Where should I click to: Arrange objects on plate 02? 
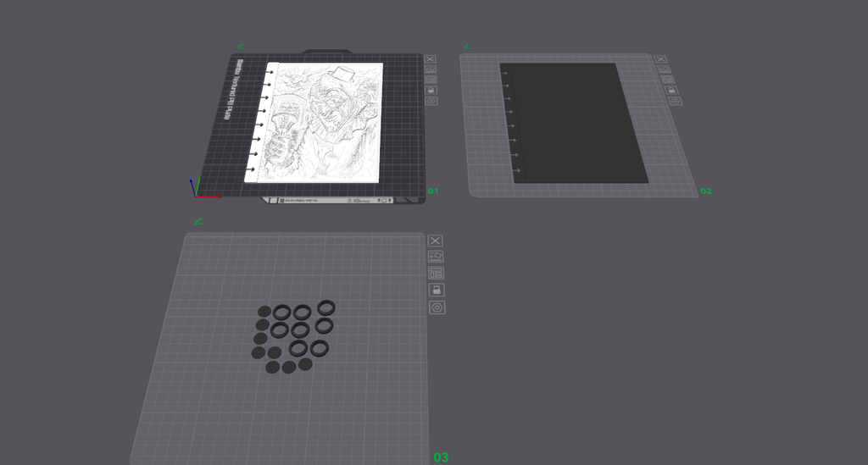[x=668, y=80]
